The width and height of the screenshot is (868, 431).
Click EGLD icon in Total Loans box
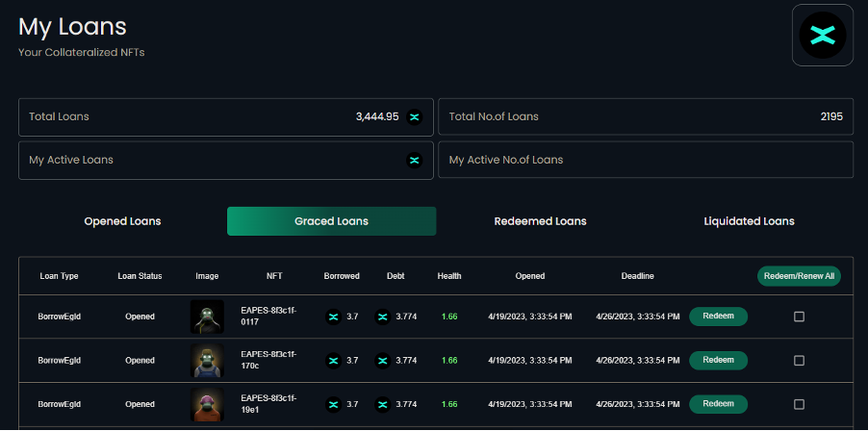pyautogui.click(x=415, y=116)
